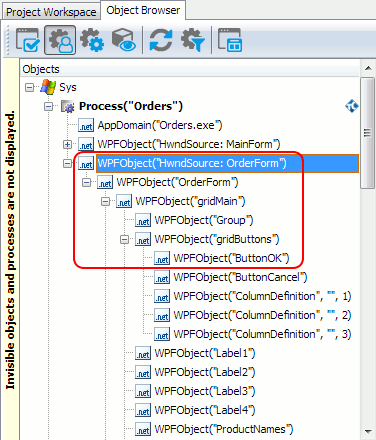Click the window layout toolbar icon

[x=230, y=40]
